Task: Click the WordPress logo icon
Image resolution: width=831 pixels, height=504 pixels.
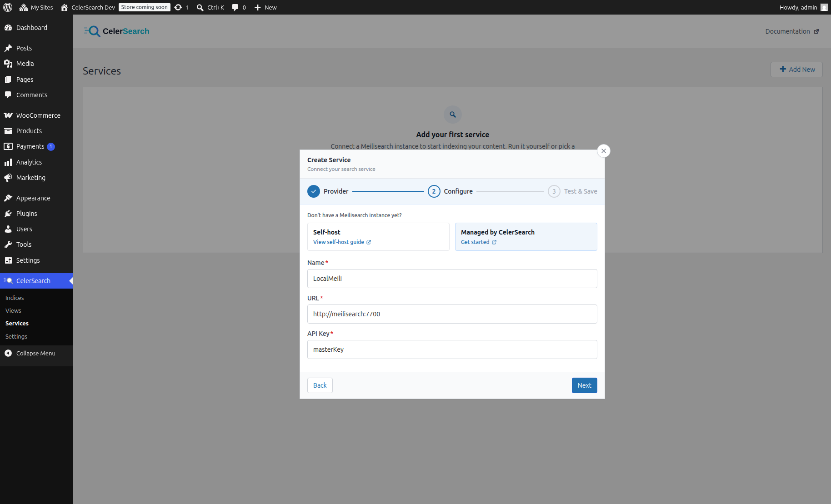Action: click(8, 7)
